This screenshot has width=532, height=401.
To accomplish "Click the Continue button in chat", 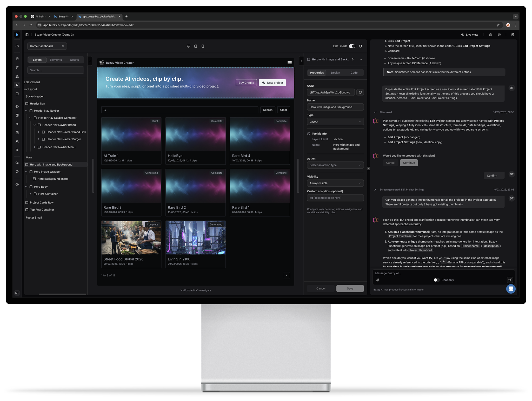I will pyautogui.click(x=409, y=163).
